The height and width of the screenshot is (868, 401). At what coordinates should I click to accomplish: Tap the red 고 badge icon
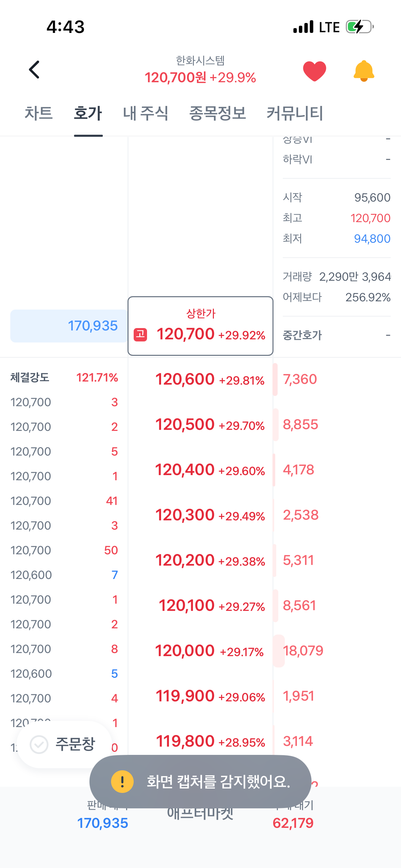[x=141, y=335]
